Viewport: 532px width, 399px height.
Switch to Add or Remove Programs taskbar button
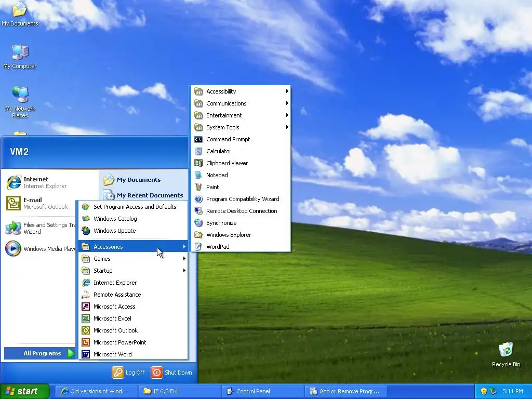[345, 391]
